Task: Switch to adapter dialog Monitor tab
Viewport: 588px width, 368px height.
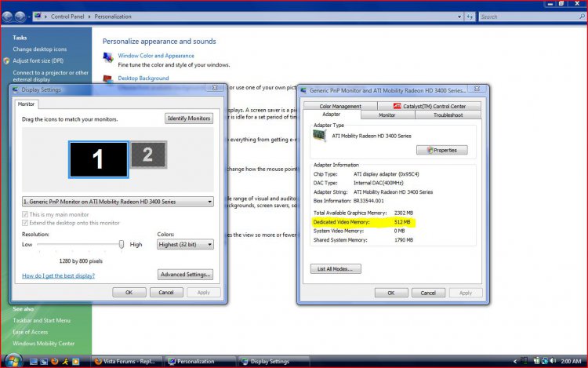Action: [x=387, y=115]
